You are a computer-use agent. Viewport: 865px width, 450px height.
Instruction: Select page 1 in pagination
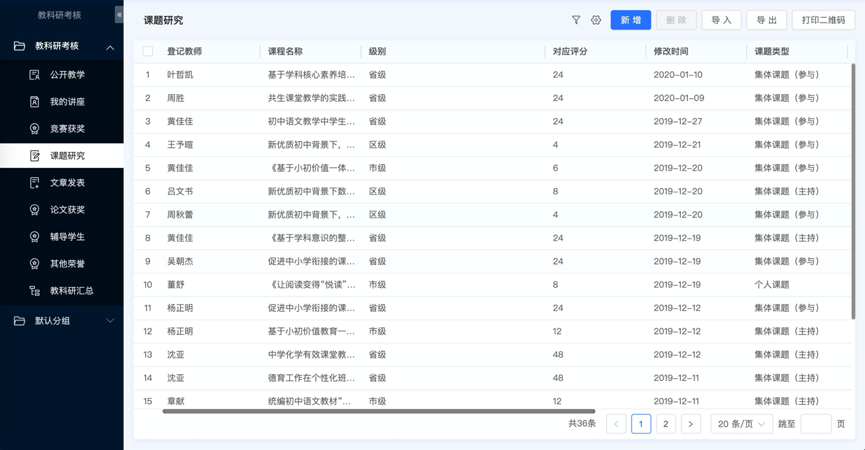pos(641,424)
